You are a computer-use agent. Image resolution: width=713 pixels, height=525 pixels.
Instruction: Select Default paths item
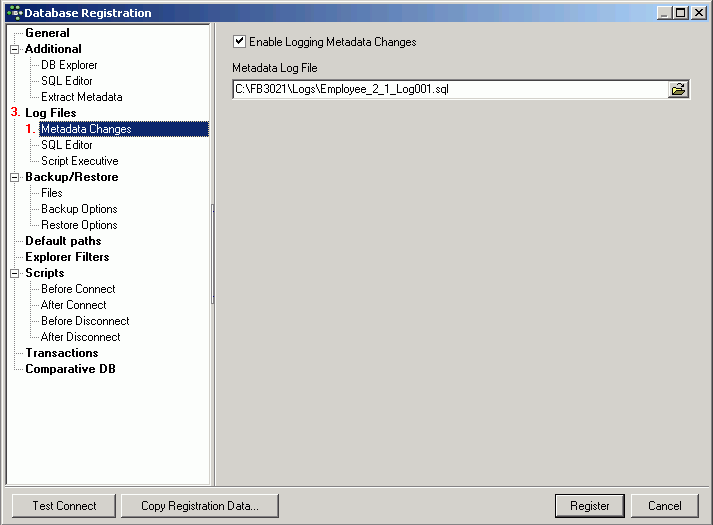pos(63,241)
